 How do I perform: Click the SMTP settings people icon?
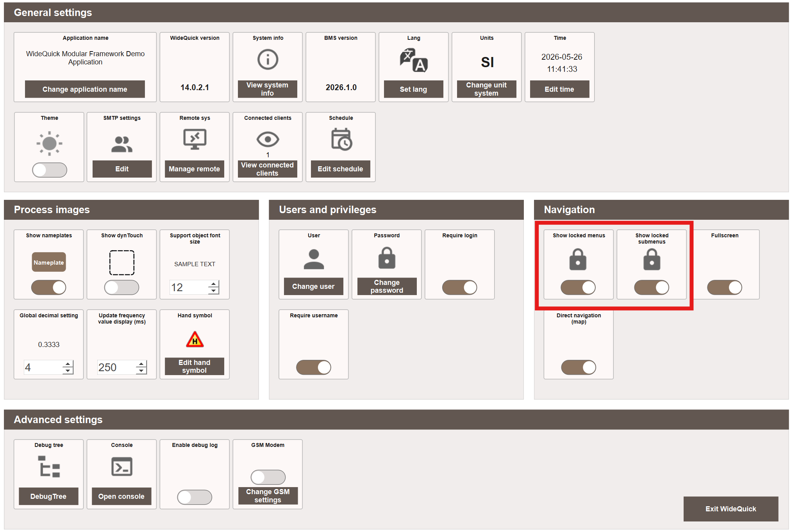click(x=122, y=144)
